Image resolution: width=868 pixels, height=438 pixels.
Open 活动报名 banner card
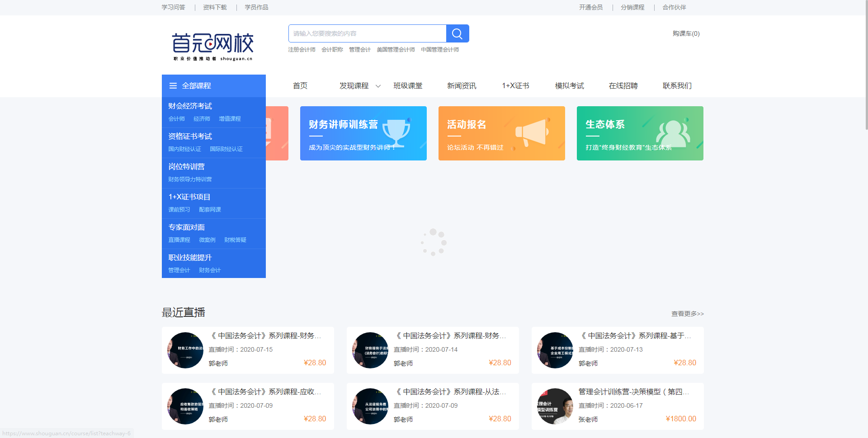pyautogui.click(x=502, y=133)
